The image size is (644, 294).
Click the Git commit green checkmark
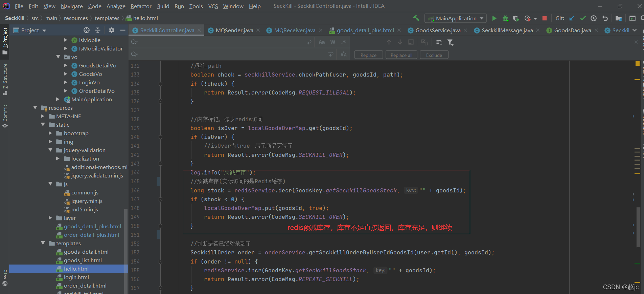(583, 18)
